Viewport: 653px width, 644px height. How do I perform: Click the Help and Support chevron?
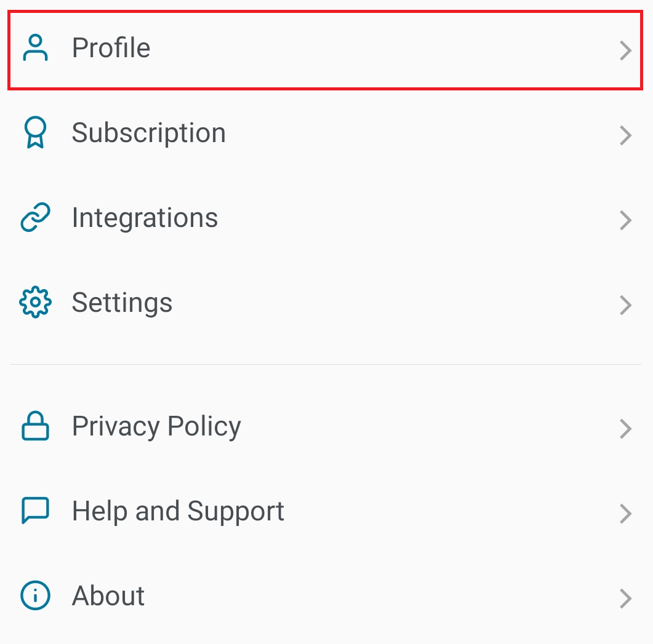point(625,514)
